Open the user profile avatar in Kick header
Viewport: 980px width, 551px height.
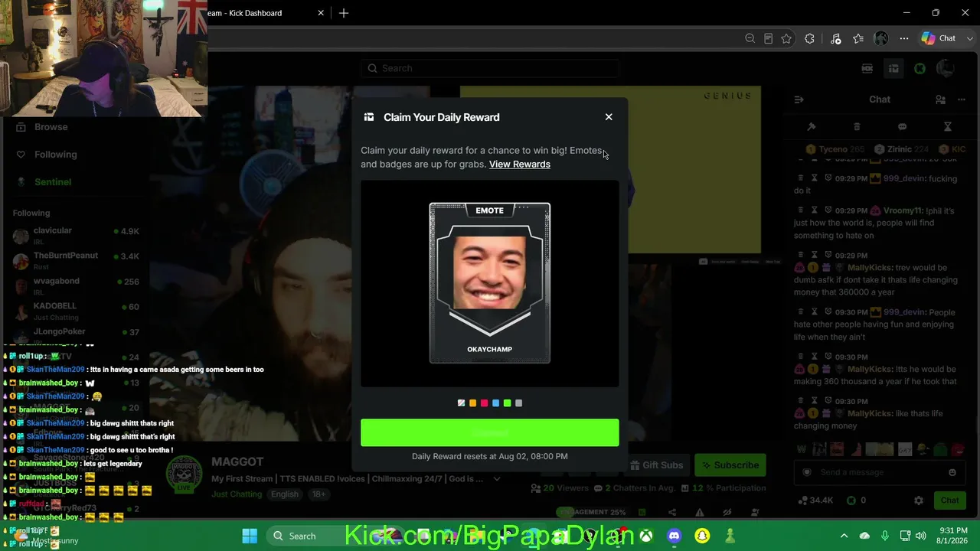(x=946, y=69)
